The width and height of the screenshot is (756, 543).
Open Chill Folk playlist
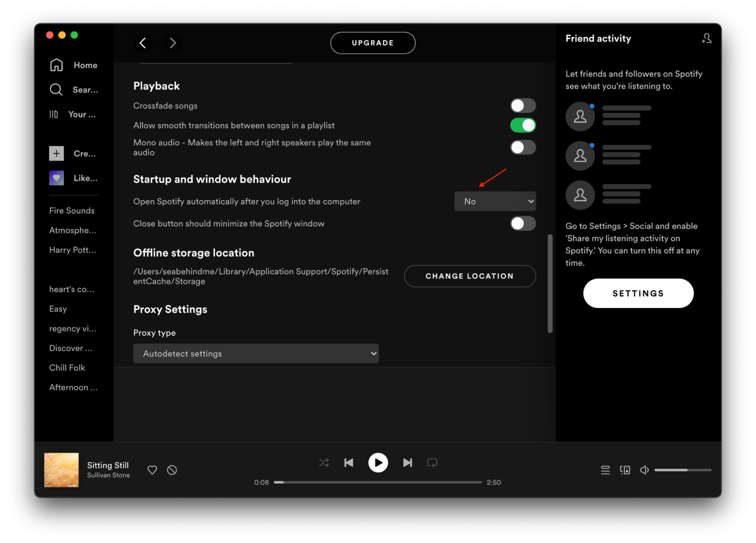click(x=67, y=368)
